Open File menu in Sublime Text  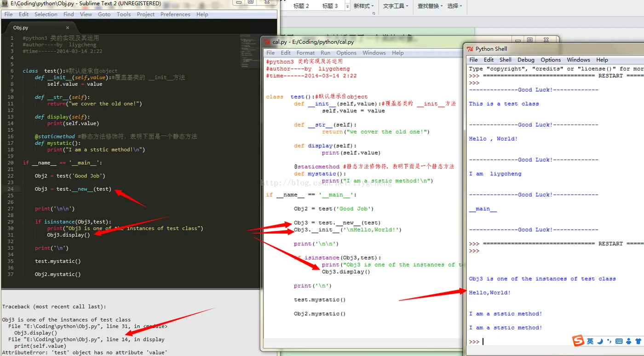coord(8,14)
